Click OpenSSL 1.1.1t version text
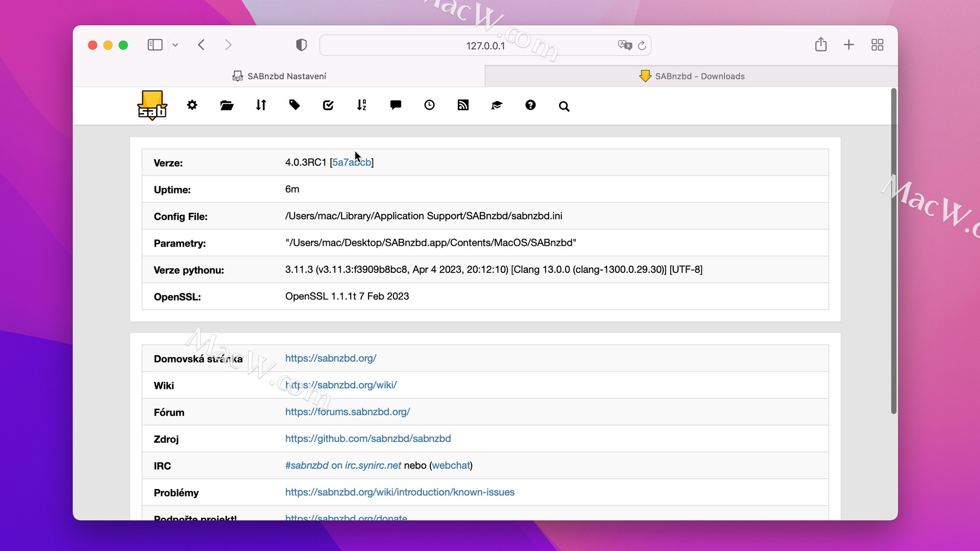The image size is (980, 551). coord(347,296)
